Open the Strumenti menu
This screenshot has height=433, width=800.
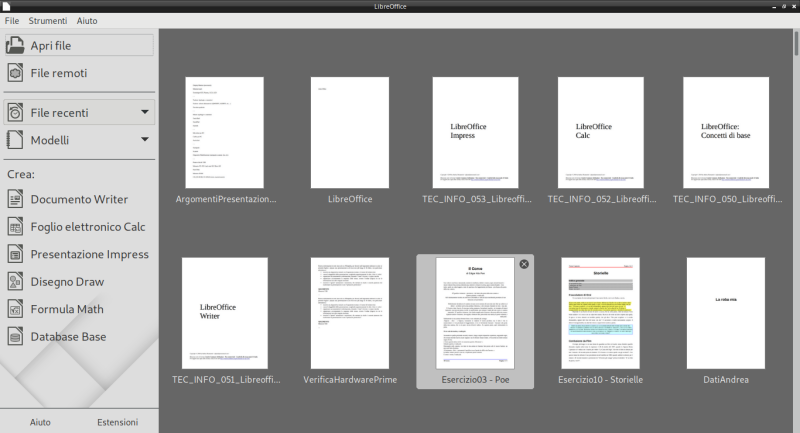(47, 20)
